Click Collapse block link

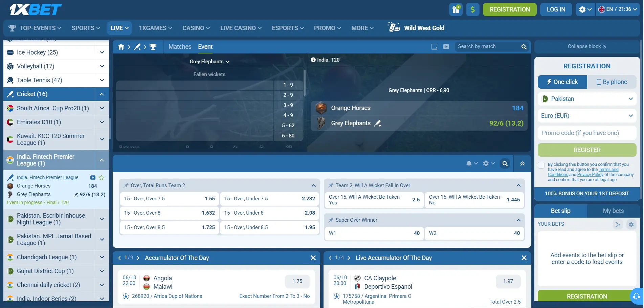click(x=587, y=46)
